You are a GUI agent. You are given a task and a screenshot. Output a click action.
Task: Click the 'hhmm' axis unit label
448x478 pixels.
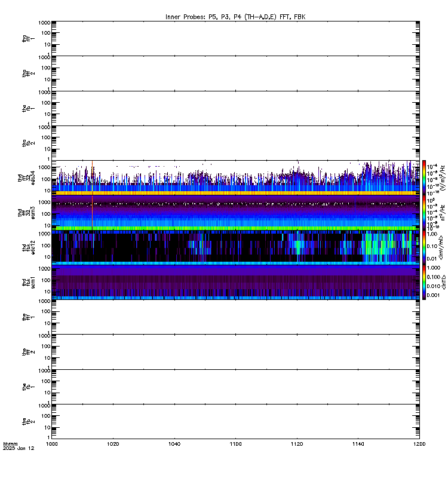[10, 444]
